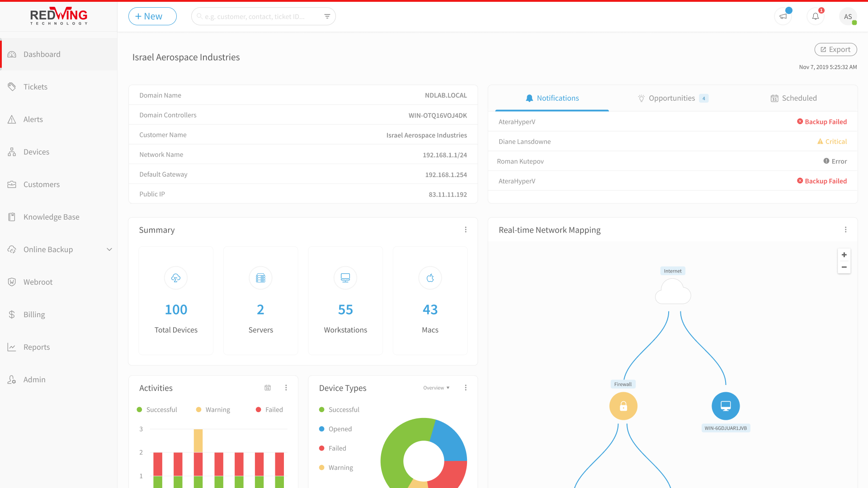The image size is (868, 488).
Task: Open the Activities calendar icon
Action: point(268,388)
